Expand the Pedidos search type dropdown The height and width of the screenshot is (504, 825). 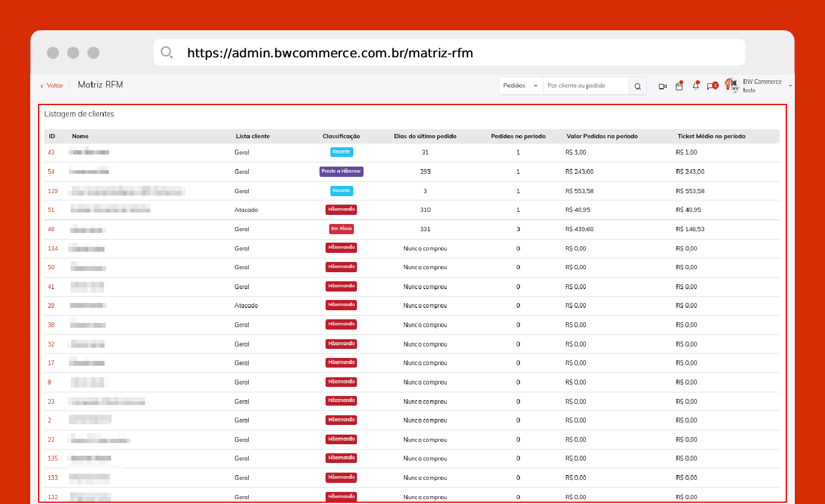click(x=521, y=86)
